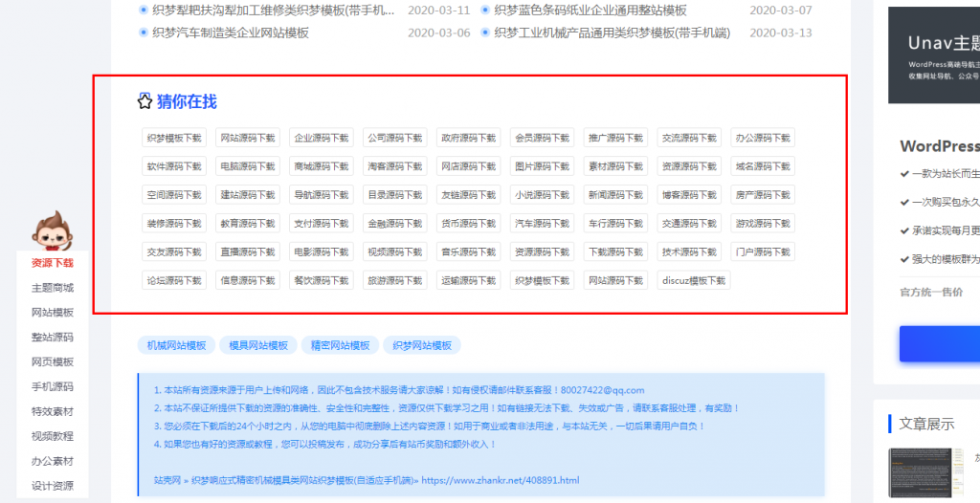The image size is (980, 503).
Task: Go to 主题商城 in the sidebar
Action: pos(53,288)
